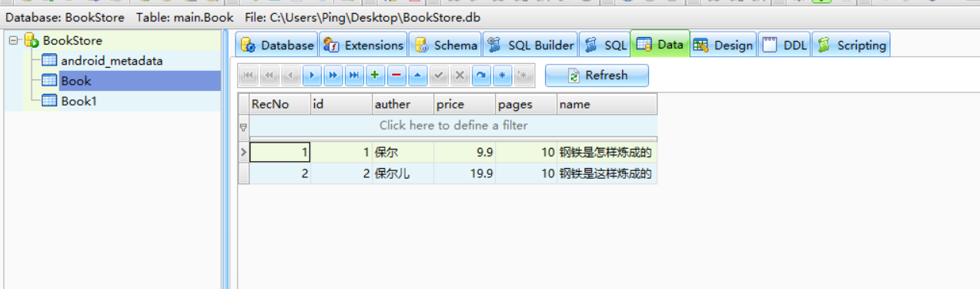This screenshot has height=289, width=980.
Task: Sort by name column header
Action: click(607, 104)
